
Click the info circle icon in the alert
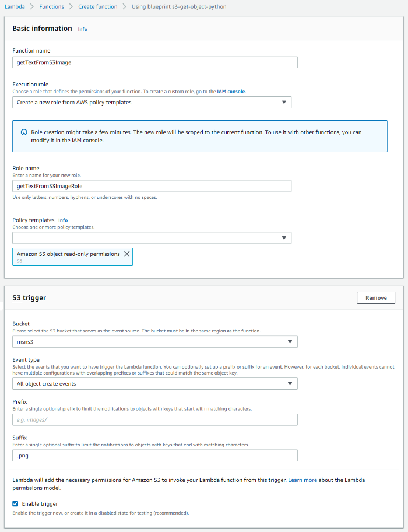tap(24, 132)
